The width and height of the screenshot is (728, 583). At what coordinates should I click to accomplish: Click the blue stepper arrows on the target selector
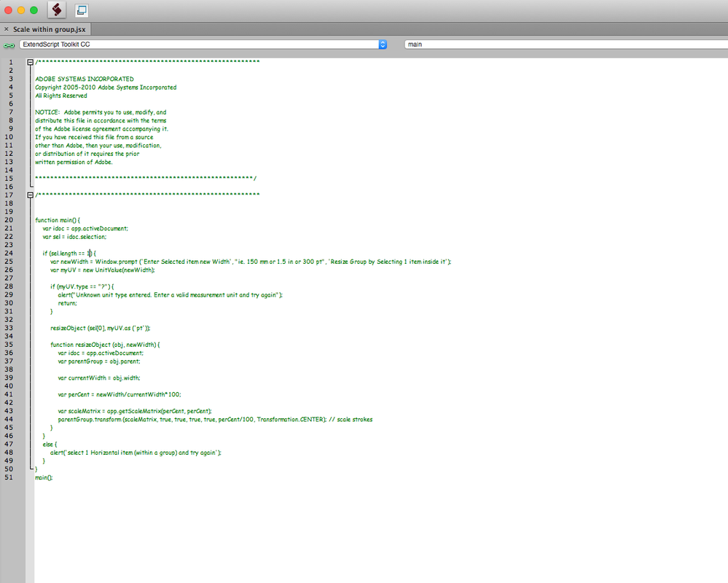(x=382, y=44)
